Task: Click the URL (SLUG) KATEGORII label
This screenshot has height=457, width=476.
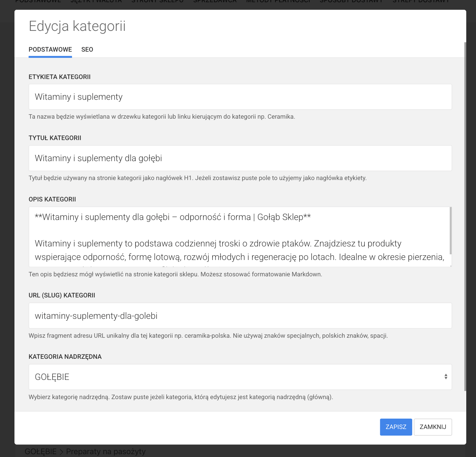Action: pos(62,295)
